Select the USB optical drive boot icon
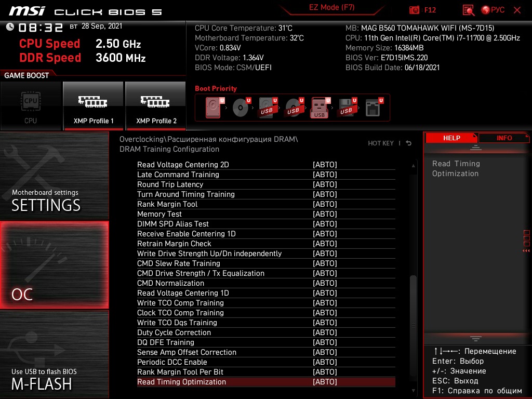 pos(294,108)
